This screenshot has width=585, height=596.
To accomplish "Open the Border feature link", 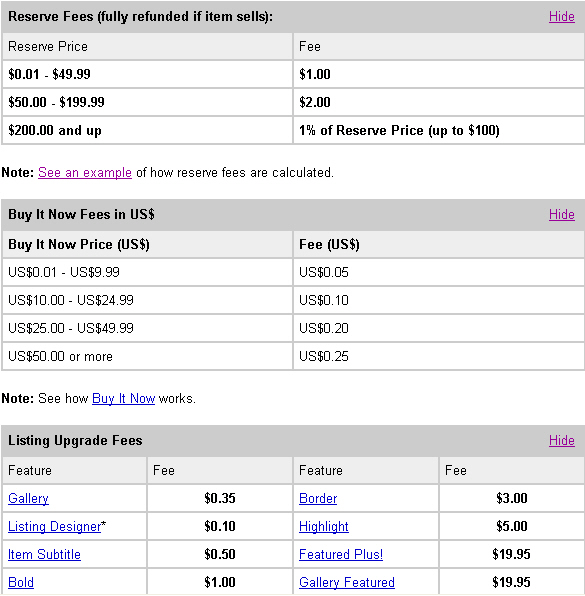I will click(x=318, y=498).
